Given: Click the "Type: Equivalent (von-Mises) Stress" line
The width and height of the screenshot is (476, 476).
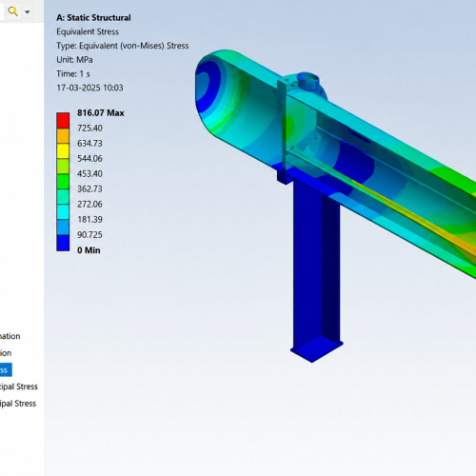Looking at the screenshot, I should 123,46.
